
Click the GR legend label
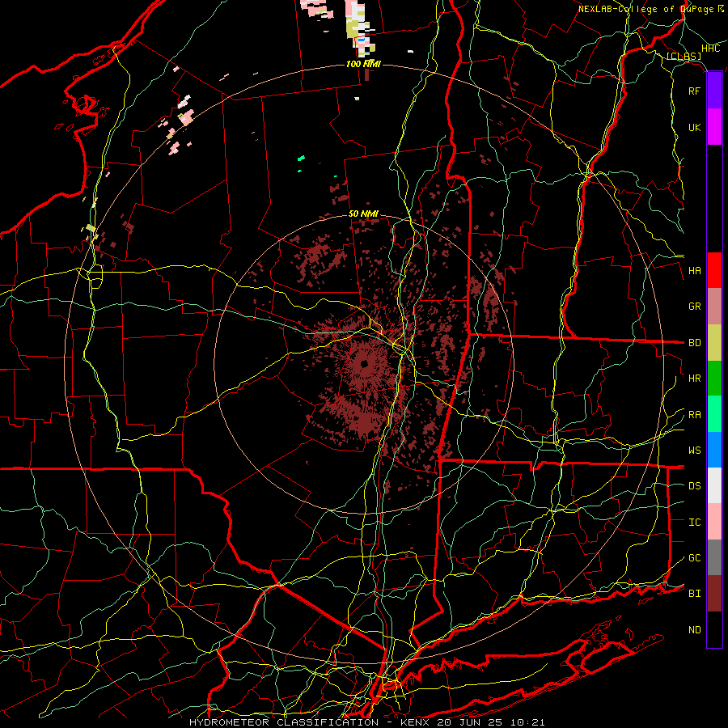[694, 307]
